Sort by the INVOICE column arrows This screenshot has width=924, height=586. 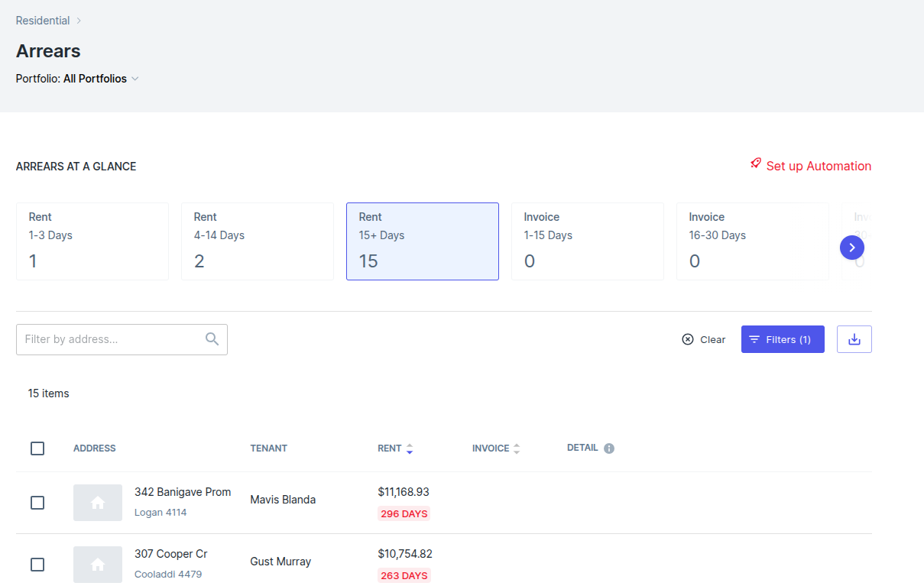[x=517, y=448]
